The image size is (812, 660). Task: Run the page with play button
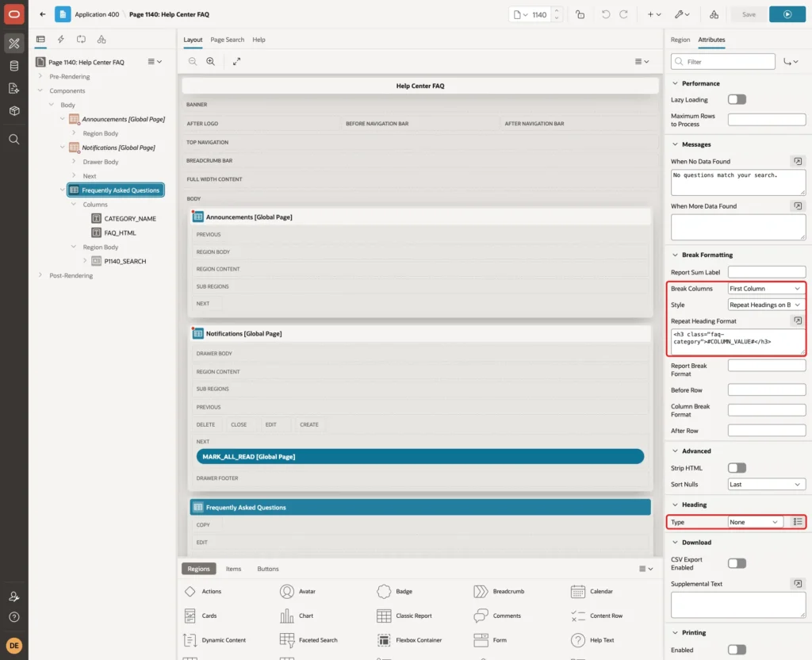[x=787, y=14]
